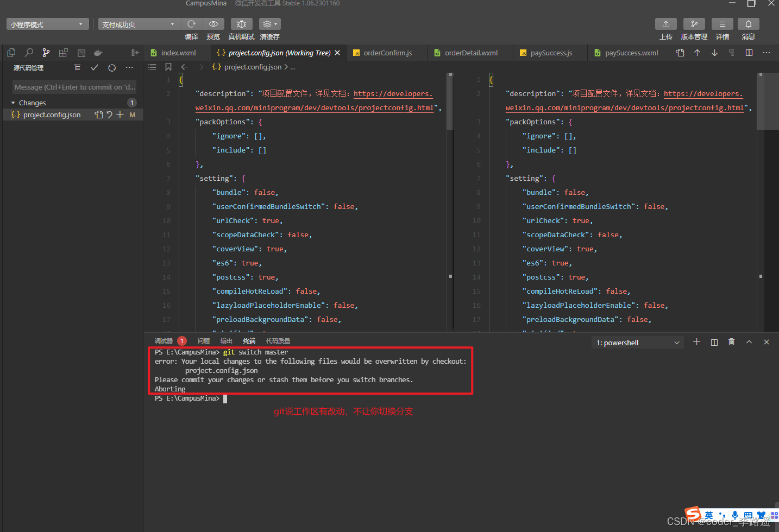Click the Changes count badge 1

(131, 103)
